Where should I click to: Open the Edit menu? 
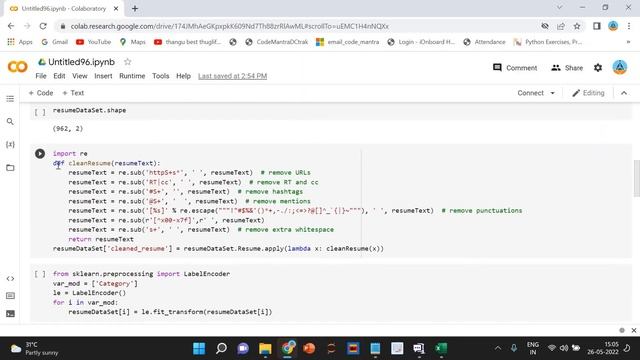point(59,76)
